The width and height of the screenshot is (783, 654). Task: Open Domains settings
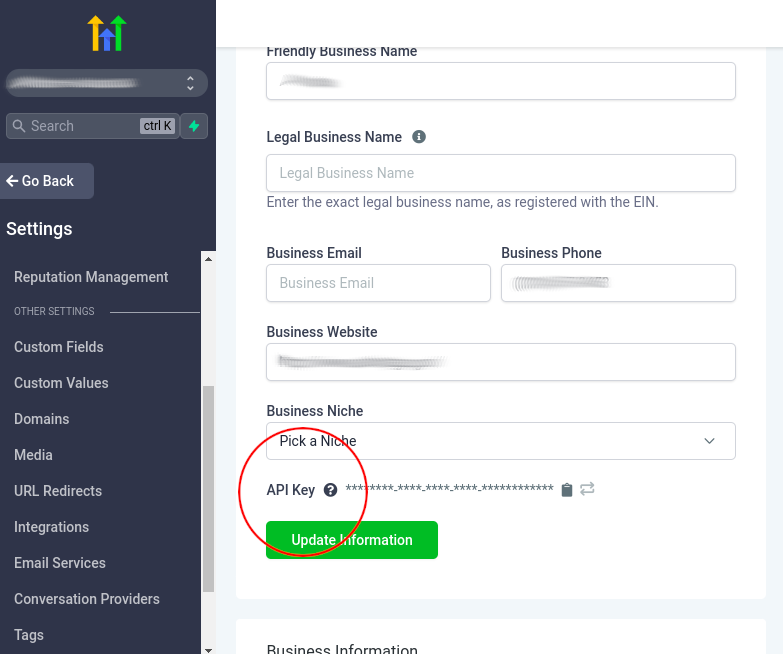(x=41, y=419)
